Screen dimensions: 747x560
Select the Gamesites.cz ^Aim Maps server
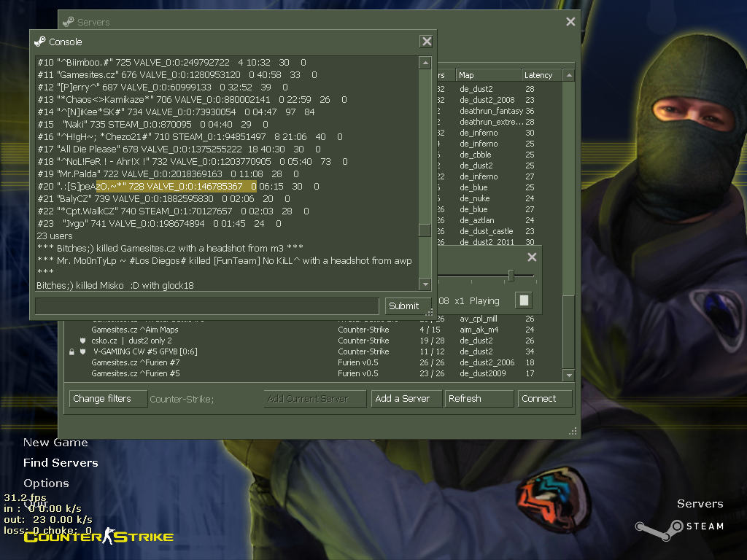(x=135, y=330)
